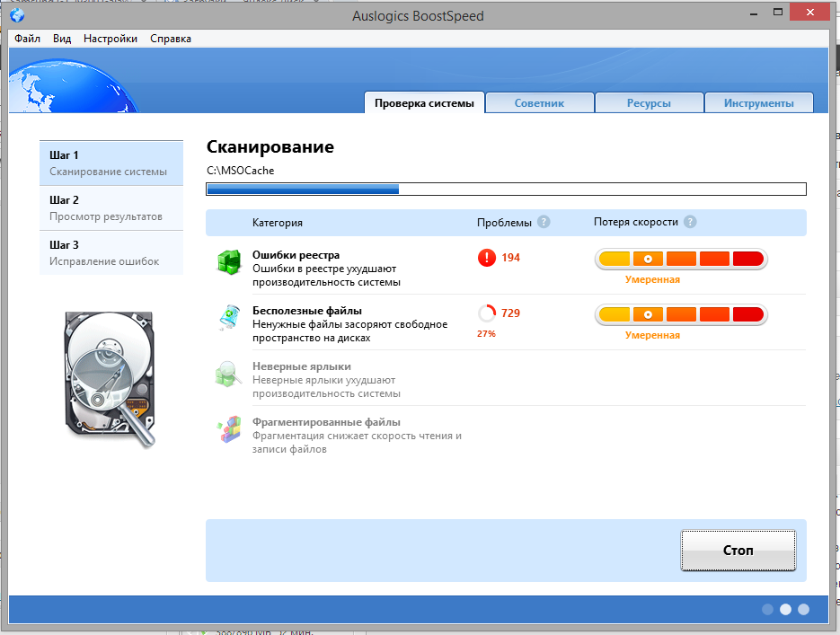Click the recycle bin junk files icon
This screenshot has width=840, height=635.
[229, 318]
